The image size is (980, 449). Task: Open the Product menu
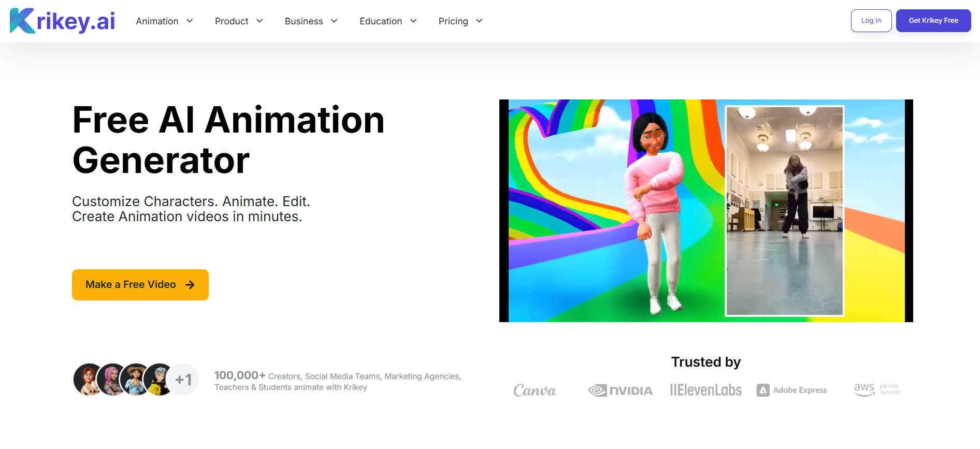point(232,21)
